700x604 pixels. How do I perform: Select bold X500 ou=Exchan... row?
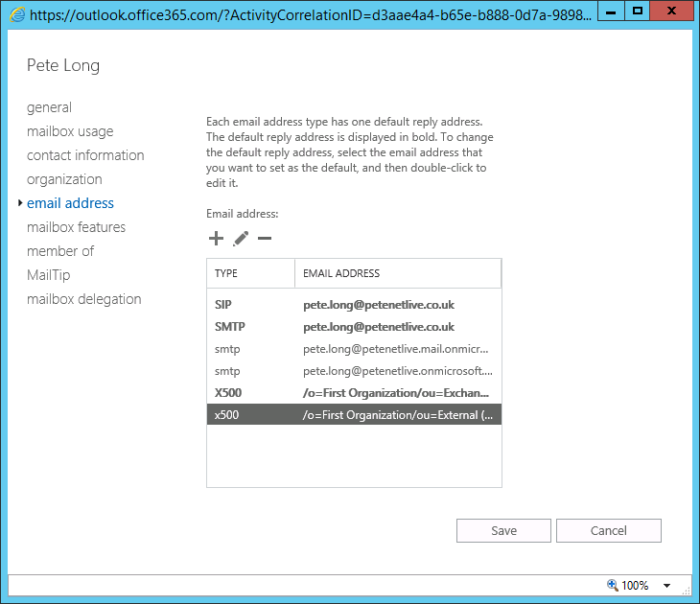coord(354,393)
